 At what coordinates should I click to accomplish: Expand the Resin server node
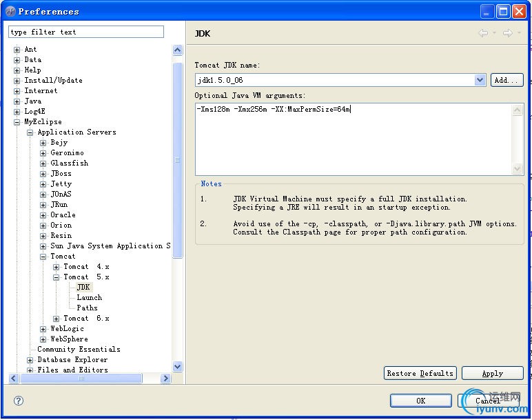pos(43,236)
